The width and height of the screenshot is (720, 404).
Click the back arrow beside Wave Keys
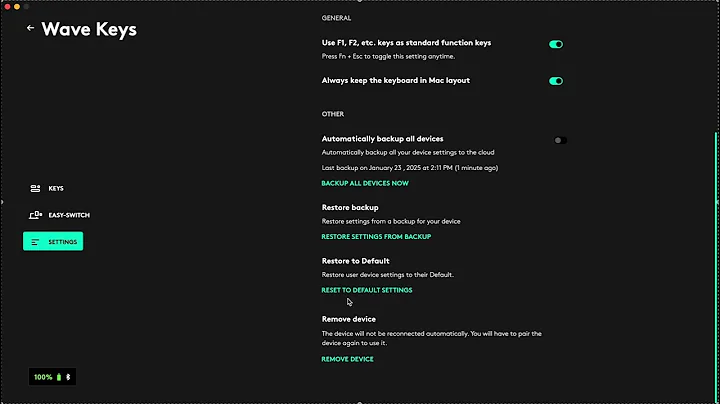tap(30, 28)
